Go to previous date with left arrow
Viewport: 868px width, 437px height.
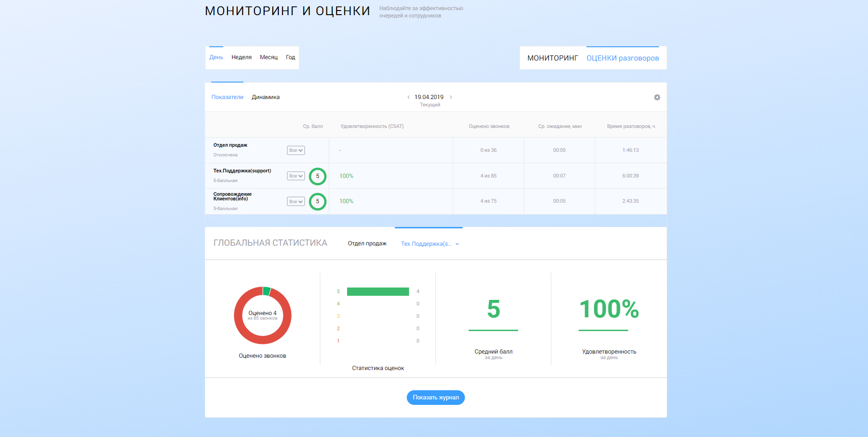click(408, 97)
